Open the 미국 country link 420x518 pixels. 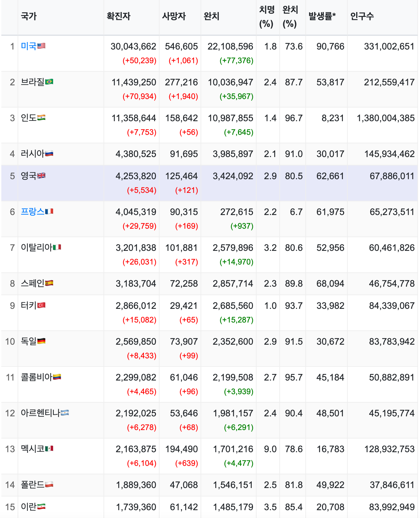29,46
